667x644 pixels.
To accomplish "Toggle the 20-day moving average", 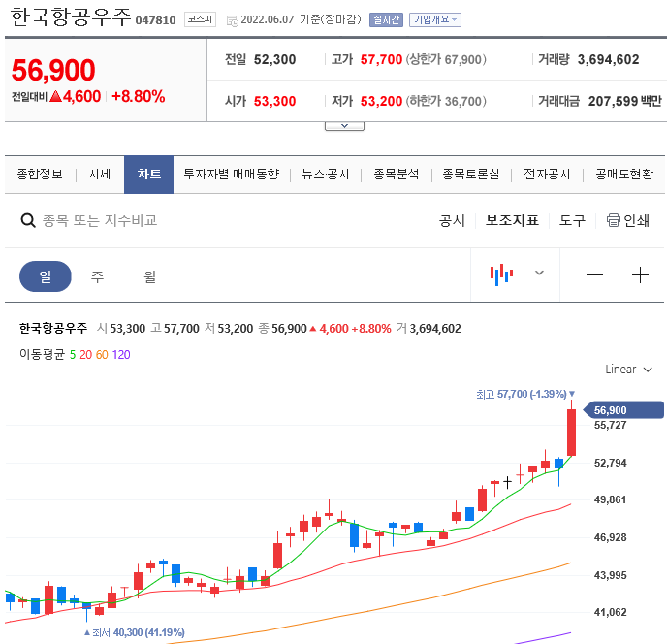I will click(85, 355).
